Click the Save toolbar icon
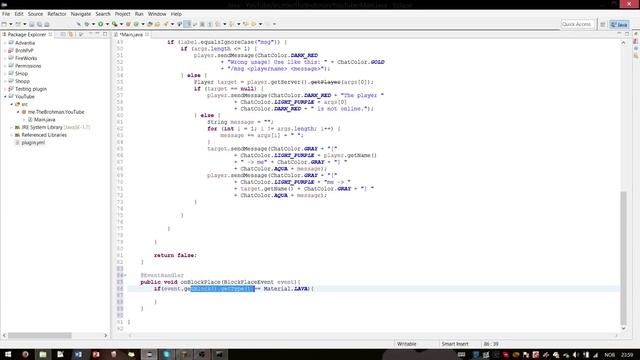Screen dimensions: 640x360 pos(32,24)
